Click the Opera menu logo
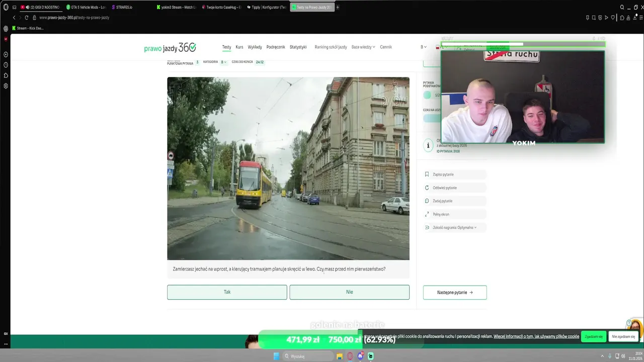Image resolution: width=644 pixels, height=362 pixels. [x=6, y=7]
